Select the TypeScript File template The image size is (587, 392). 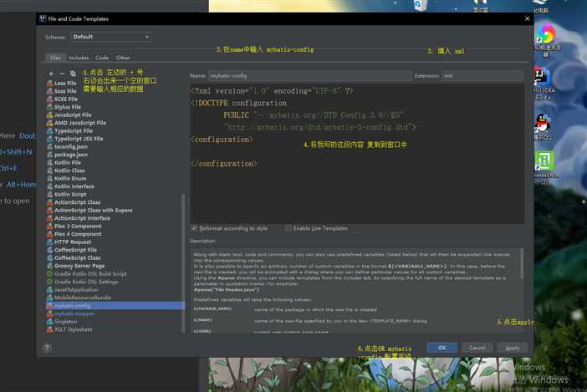coord(69,131)
